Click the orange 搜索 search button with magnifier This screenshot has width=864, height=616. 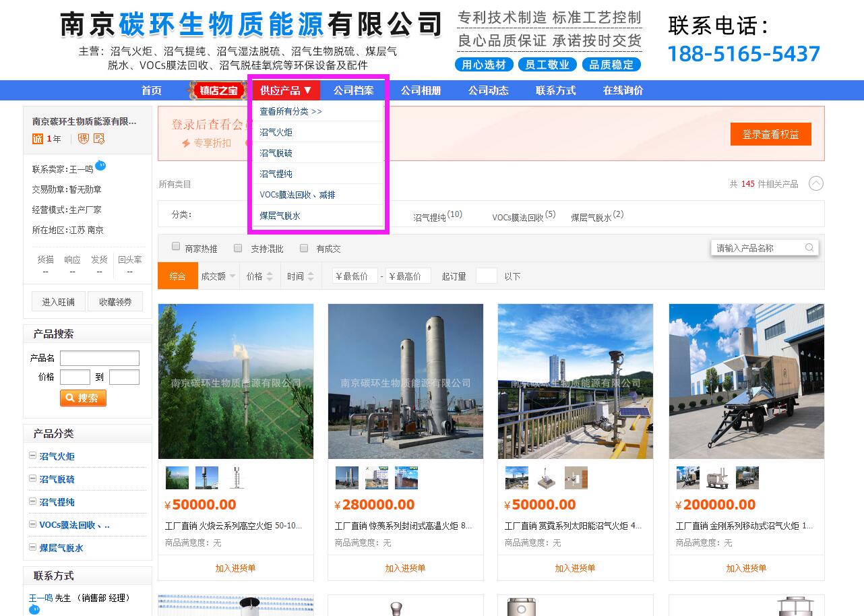(x=82, y=398)
